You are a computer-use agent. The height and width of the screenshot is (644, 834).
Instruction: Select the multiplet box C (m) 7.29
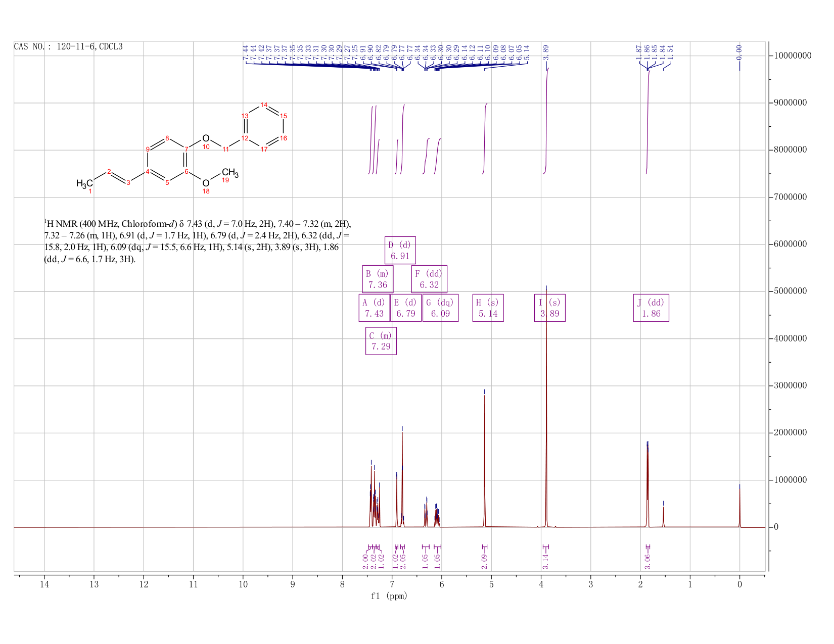[381, 341]
